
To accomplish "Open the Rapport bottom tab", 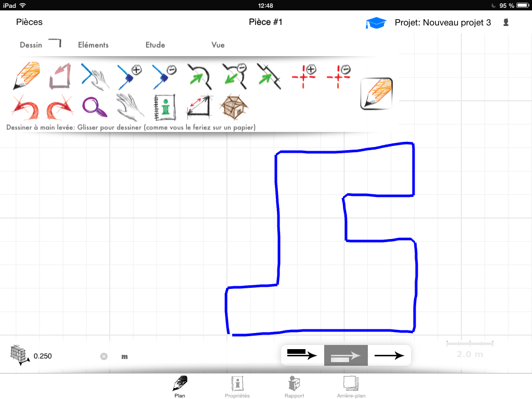I will (294, 387).
